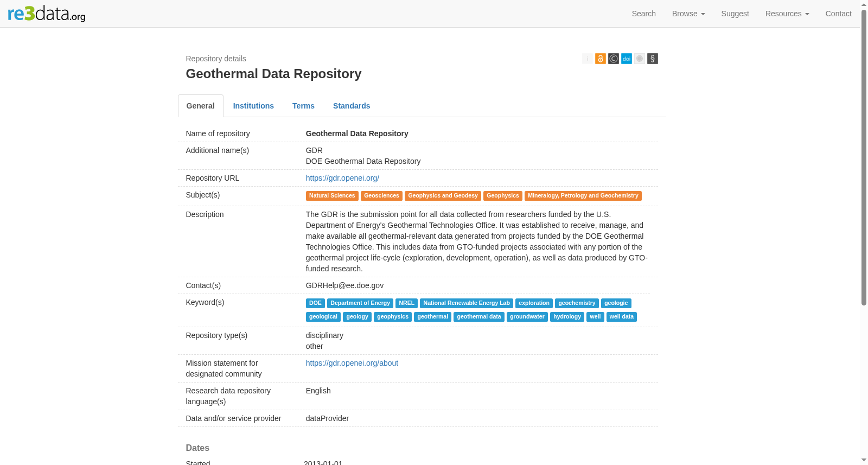Click the geologic keyword tag
868x465 pixels.
click(x=616, y=303)
